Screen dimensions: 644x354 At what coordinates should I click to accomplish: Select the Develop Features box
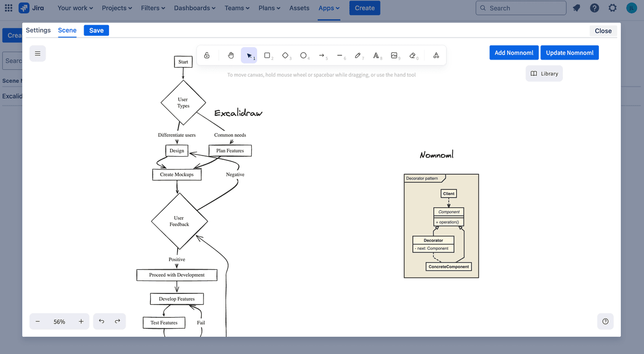177,299
